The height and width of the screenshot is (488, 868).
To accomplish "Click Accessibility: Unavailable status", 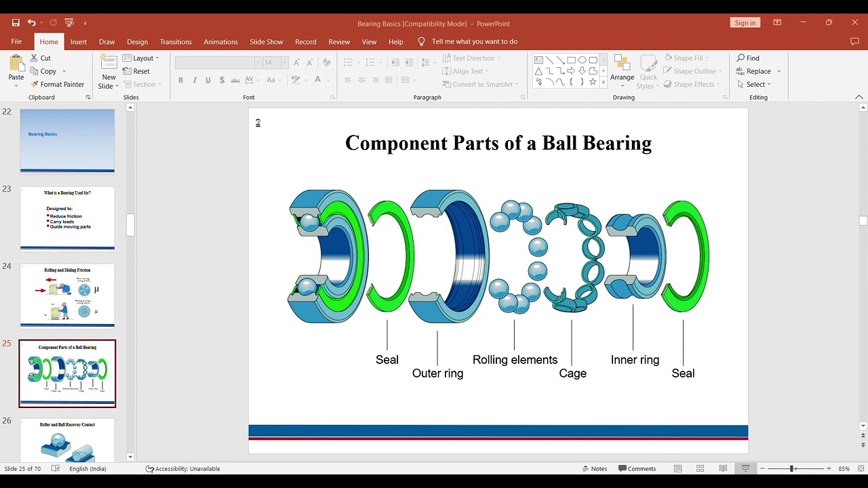I will [x=183, y=468].
